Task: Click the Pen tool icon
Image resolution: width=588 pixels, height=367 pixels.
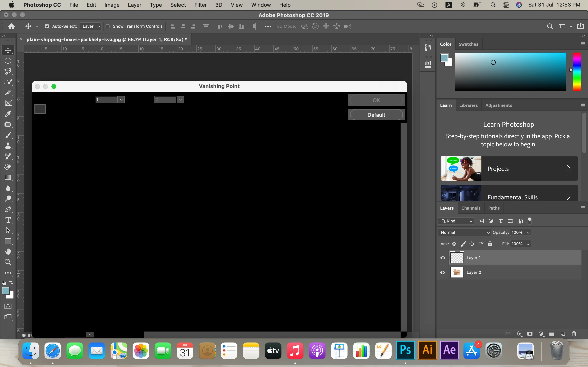Action: click(8, 209)
